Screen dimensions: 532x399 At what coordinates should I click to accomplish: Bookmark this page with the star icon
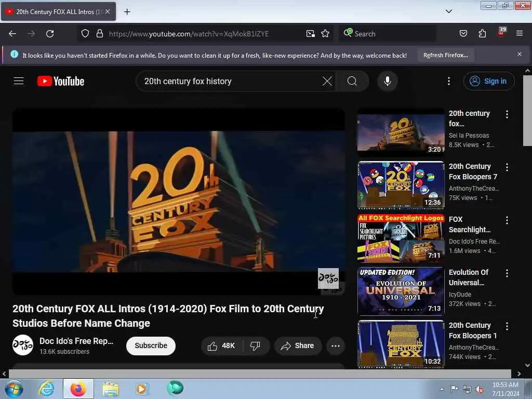325,34
